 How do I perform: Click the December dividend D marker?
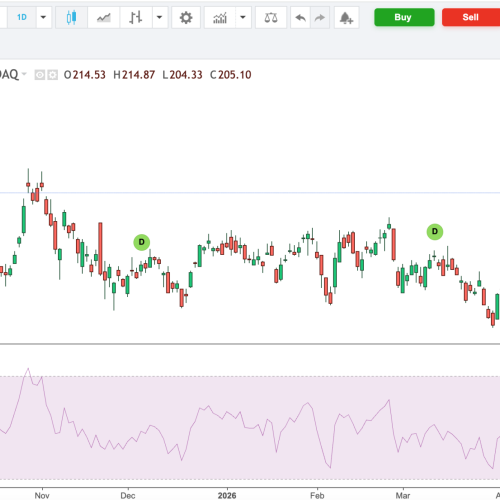(x=142, y=242)
